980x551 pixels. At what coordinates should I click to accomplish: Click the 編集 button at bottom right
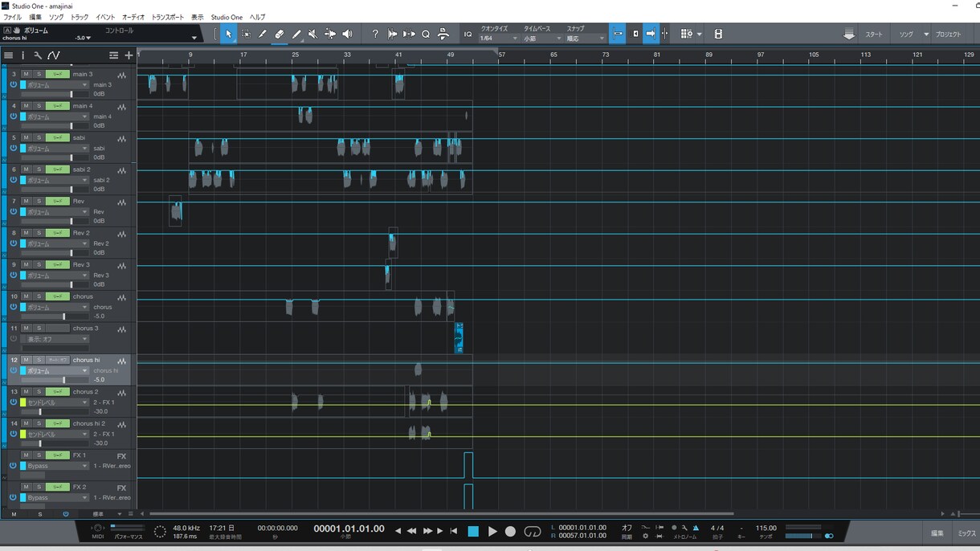click(x=937, y=533)
